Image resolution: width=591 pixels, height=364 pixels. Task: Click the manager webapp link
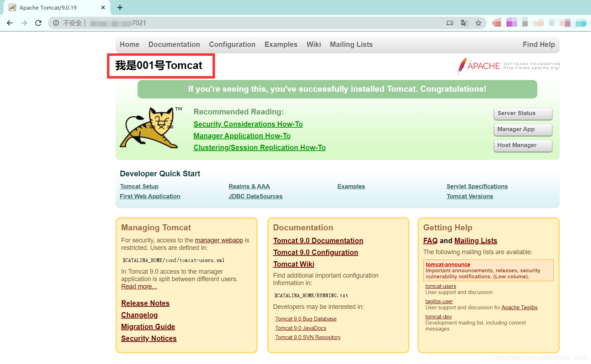click(219, 240)
